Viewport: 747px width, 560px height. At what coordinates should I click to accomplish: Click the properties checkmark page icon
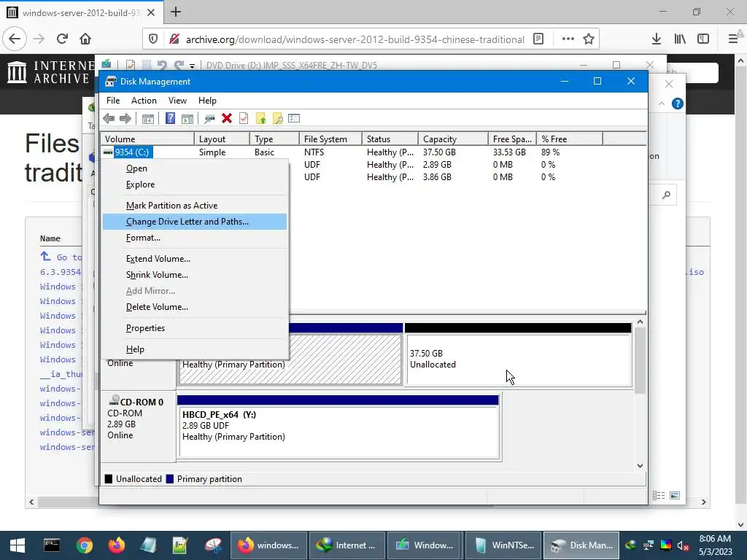pyautogui.click(x=244, y=119)
